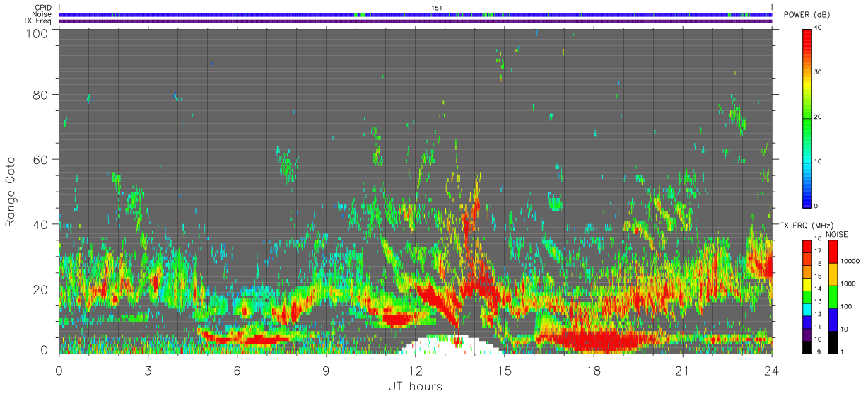
Task: Click the blue-green Noise strip above the plot
Action: [415, 14]
